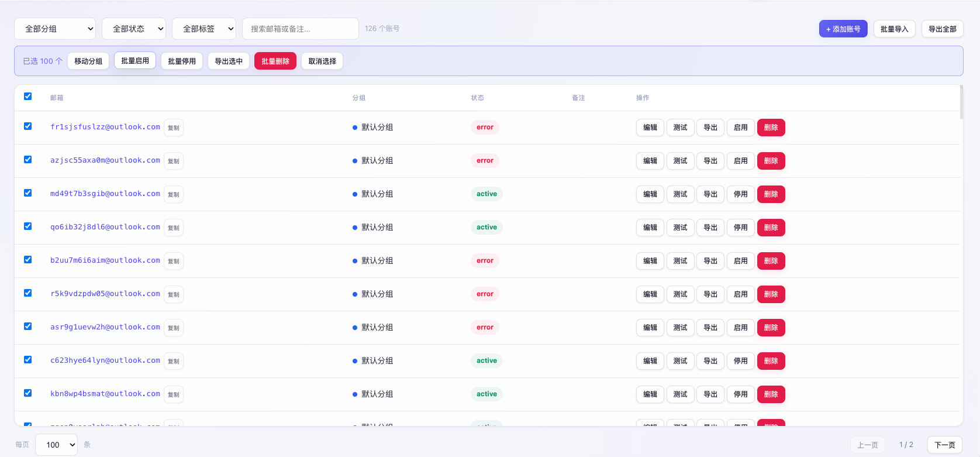The width and height of the screenshot is (980, 457).
Task: Click the 上一页 previous page button
Action: (x=868, y=445)
